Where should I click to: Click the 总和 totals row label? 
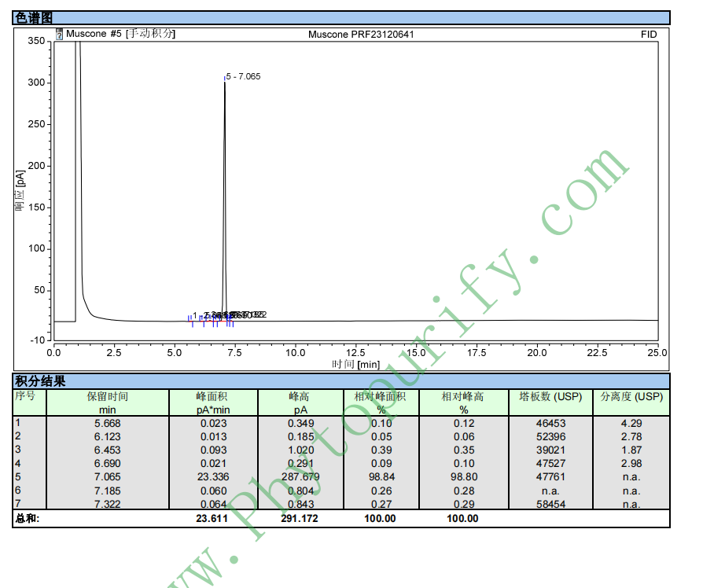(28, 519)
